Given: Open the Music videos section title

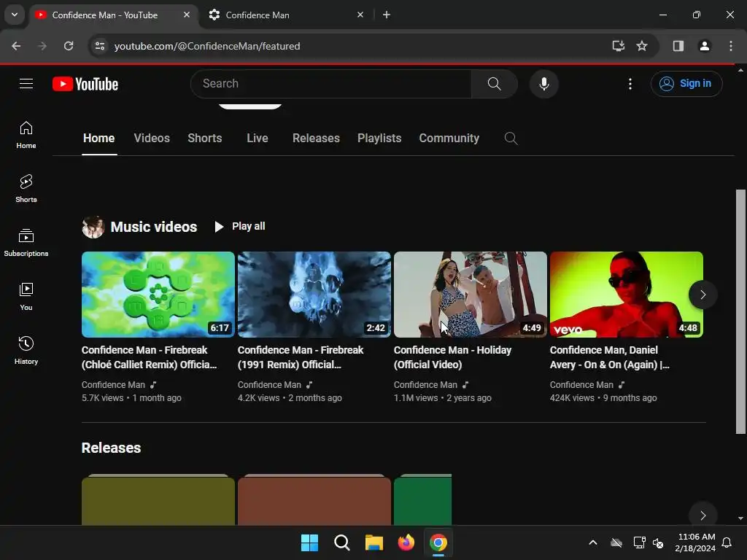Looking at the screenshot, I should click(154, 227).
